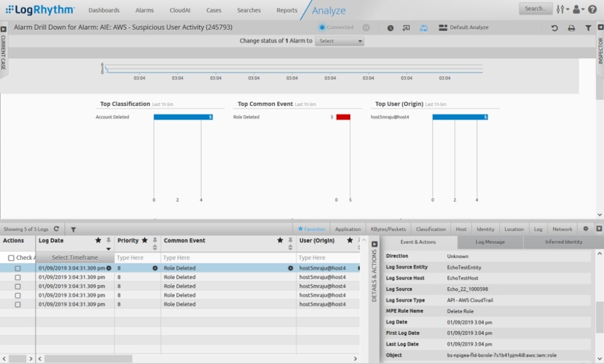Open the Reports menu item
This screenshot has height=364, width=604.
287,10
